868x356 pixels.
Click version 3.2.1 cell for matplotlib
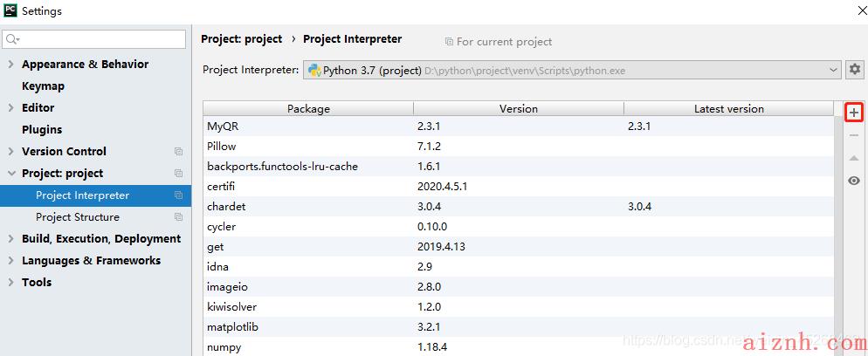point(429,327)
